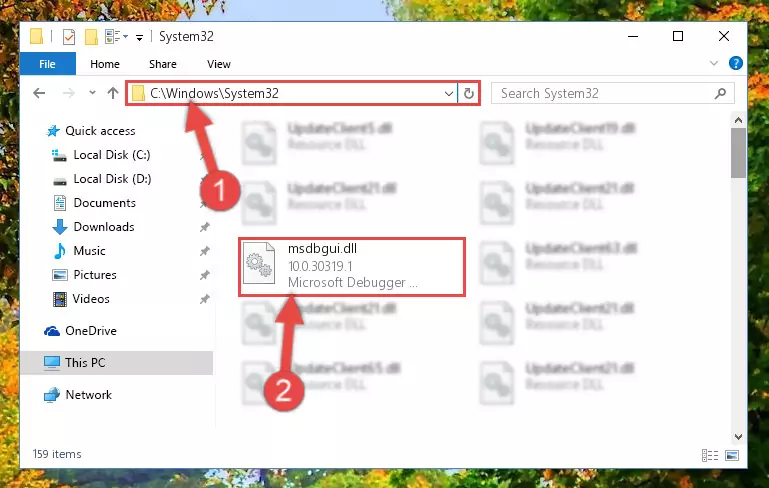Open the Recent locations dropdown
769x488 pixels.
92,93
